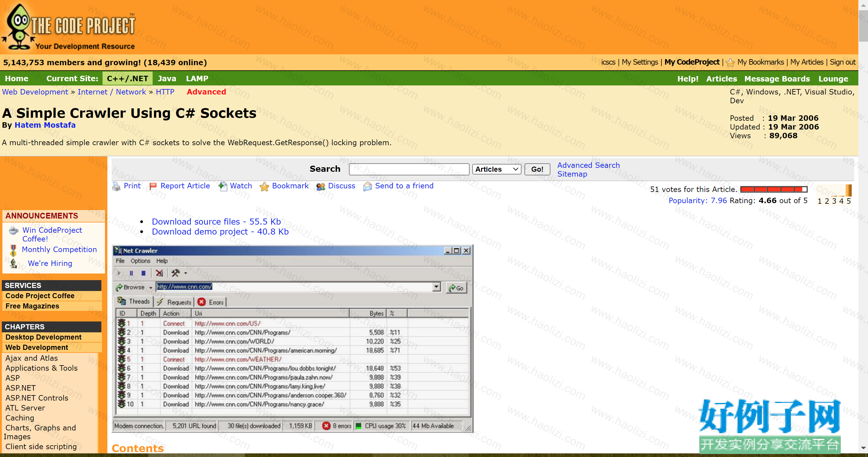868x457 pixels.
Task: Open the Win CodeProject Coffee! announcement
Action: pyautogui.click(x=52, y=235)
